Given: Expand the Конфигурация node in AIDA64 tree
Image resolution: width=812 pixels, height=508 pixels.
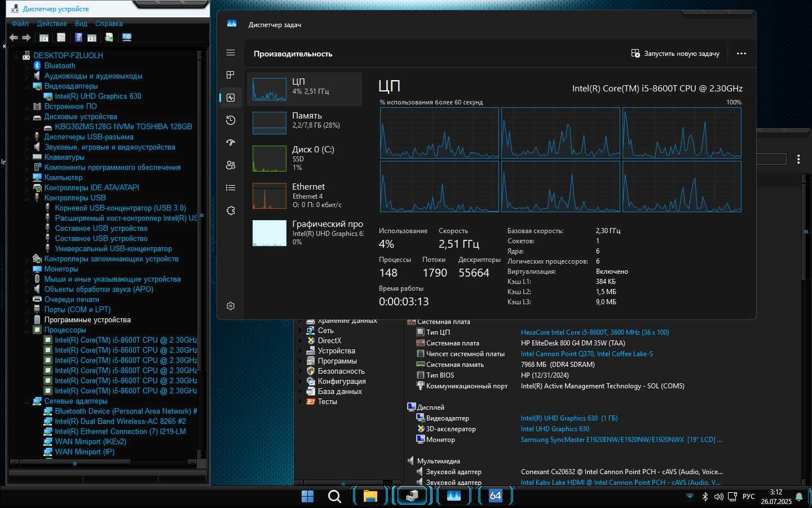Looking at the screenshot, I should click(x=301, y=382).
